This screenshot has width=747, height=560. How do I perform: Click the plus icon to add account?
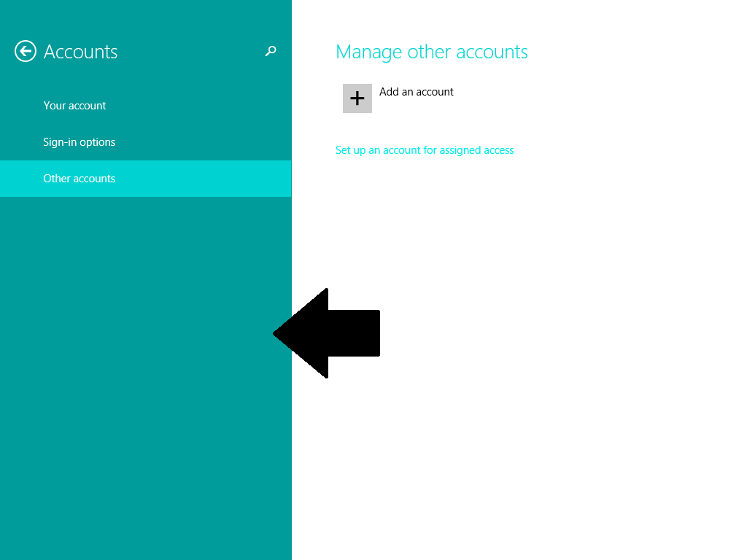click(357, 98)
